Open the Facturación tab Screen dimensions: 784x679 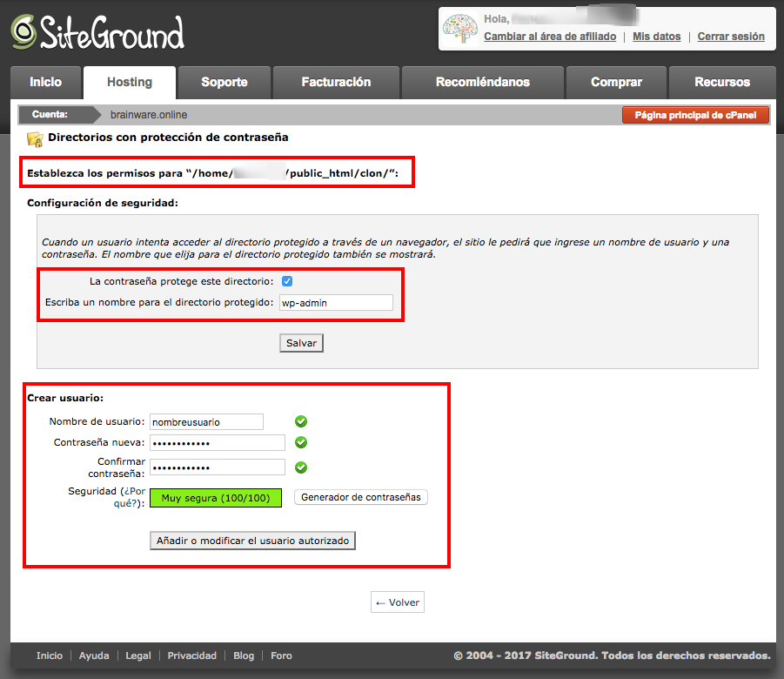click(336, 82)
